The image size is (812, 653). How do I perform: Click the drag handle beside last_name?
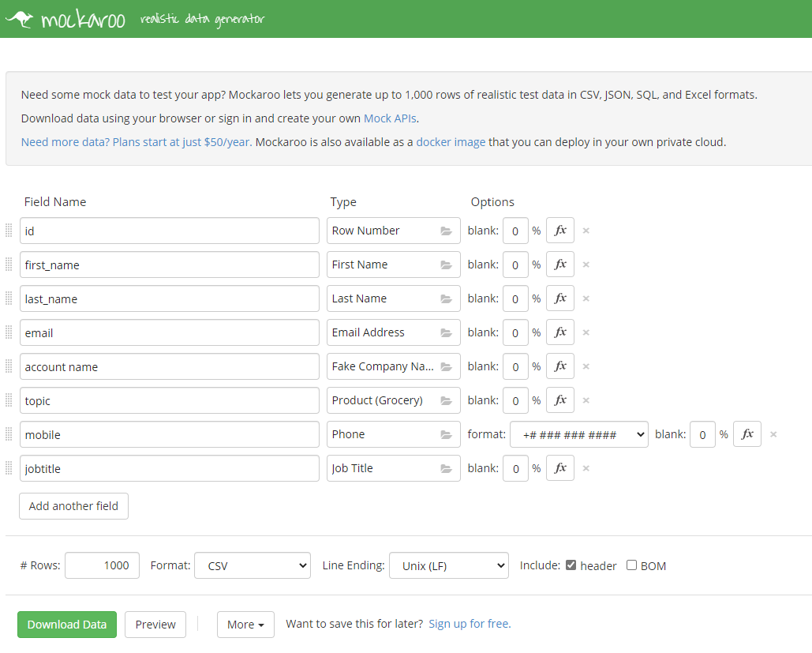(x=9, y=298)
